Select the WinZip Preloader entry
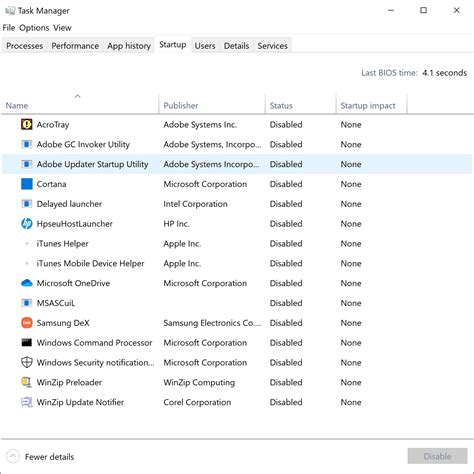Viewport: 474px width, 474px height. pos(69,382)
